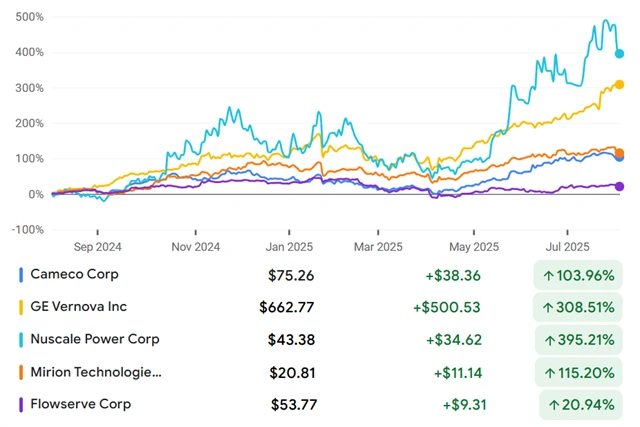Select the Nuscale Power Corp row name
The height and width of the screenshot is (427, 640).
coord(95,339)
